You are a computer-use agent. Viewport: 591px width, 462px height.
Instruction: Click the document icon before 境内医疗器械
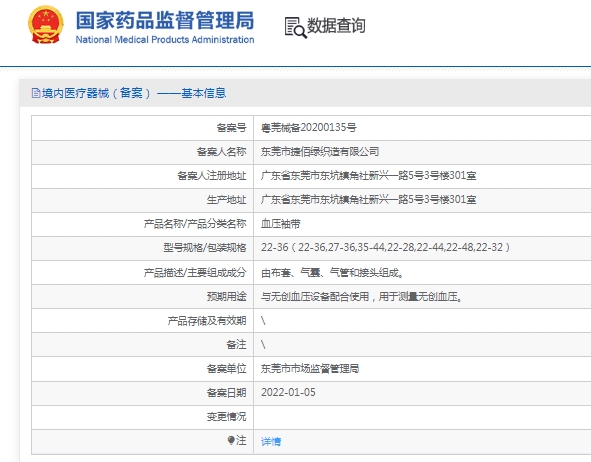click(36, 93)
